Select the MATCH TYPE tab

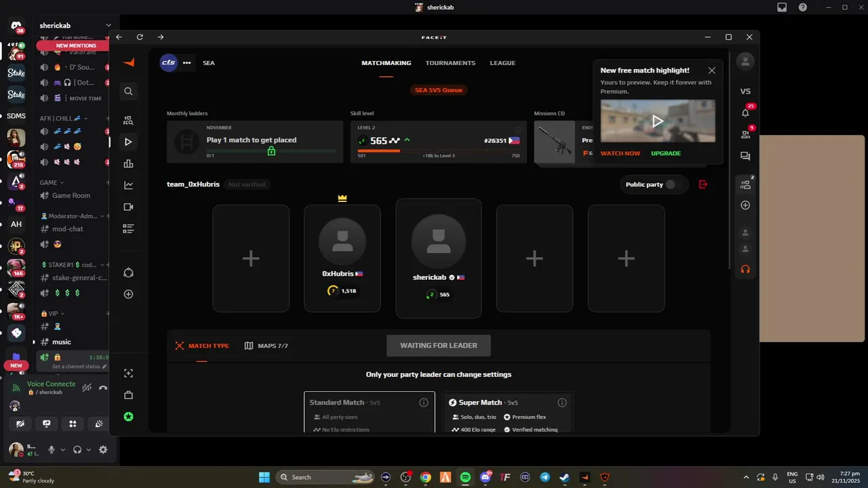tap(202, 346)
